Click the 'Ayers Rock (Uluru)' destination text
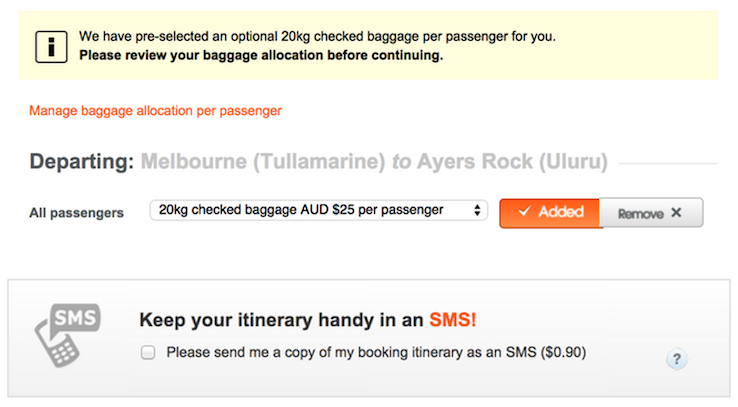 (512, 162)
